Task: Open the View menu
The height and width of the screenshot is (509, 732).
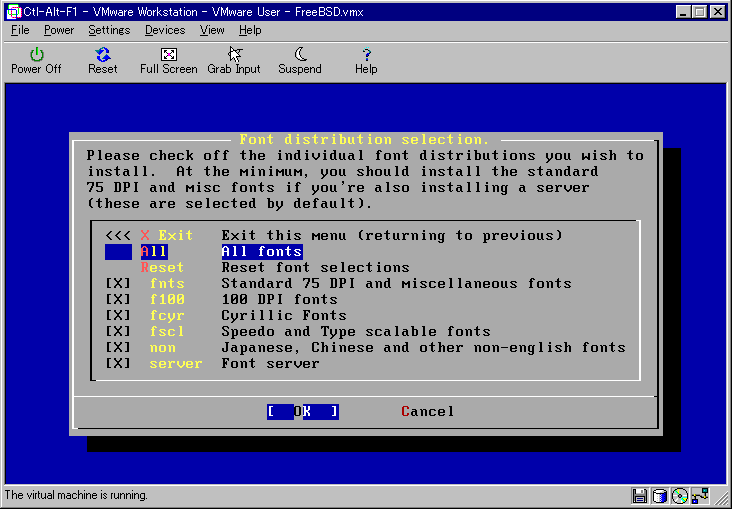Action: (212, 30)
